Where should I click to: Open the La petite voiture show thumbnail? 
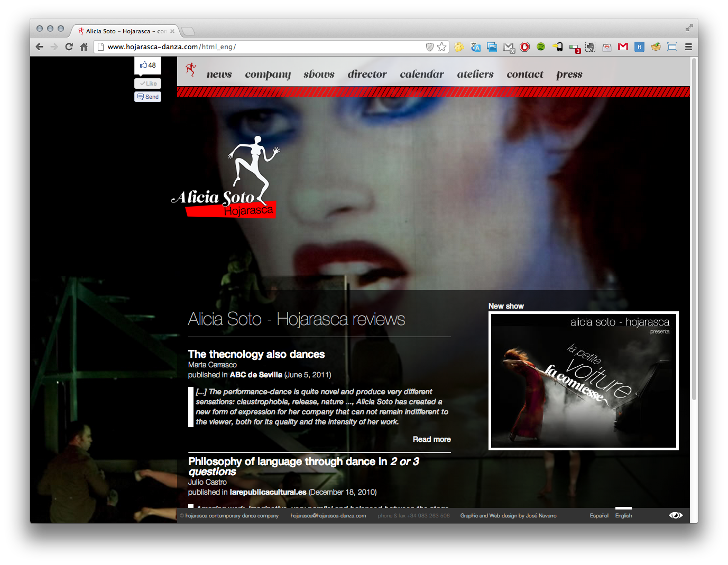click(583, 381)
